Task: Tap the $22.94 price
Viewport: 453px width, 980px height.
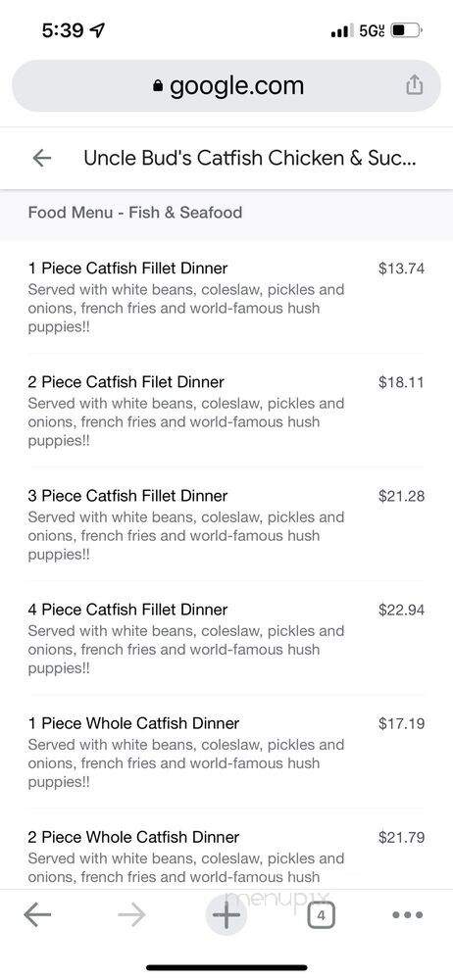Action: click(x=402, y=610)
